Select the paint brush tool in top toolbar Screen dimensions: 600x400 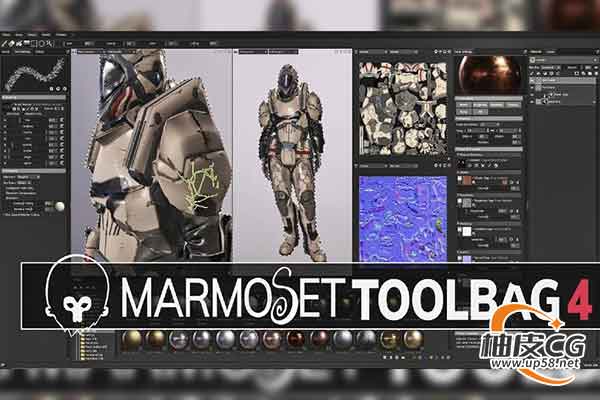5,44
